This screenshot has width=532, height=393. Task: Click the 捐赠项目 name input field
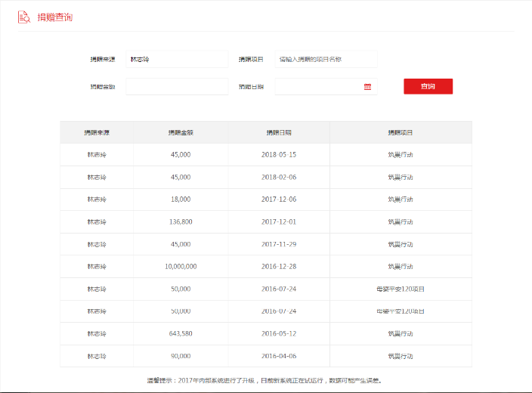tap(325, 59)
